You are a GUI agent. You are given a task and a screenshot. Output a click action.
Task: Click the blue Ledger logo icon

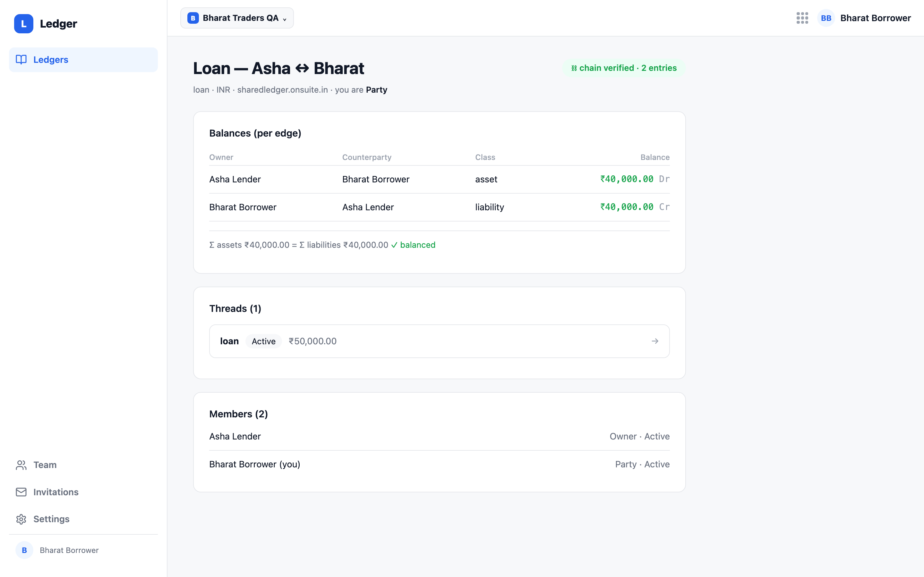24,24
